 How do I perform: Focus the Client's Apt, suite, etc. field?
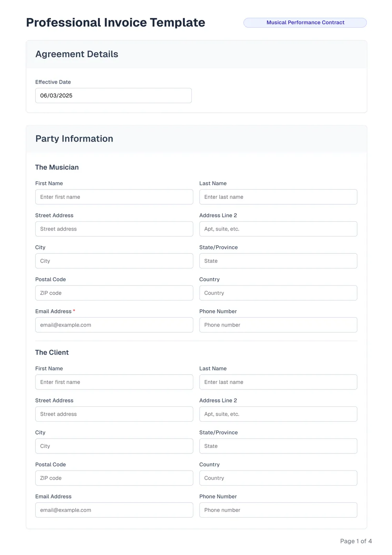click(278, 414)
